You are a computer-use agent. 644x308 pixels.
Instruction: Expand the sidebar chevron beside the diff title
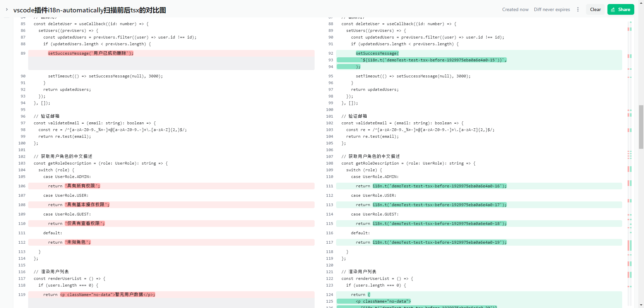pyautogui.click(x=7, y=10)
